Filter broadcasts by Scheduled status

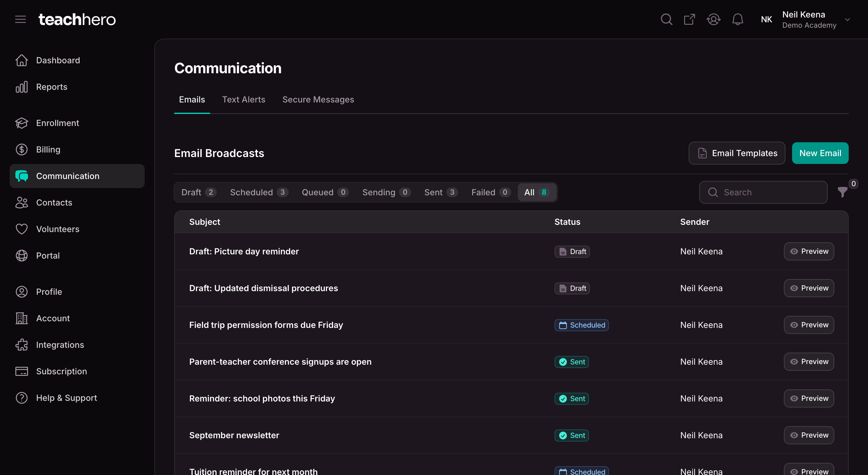pos(259,192)
